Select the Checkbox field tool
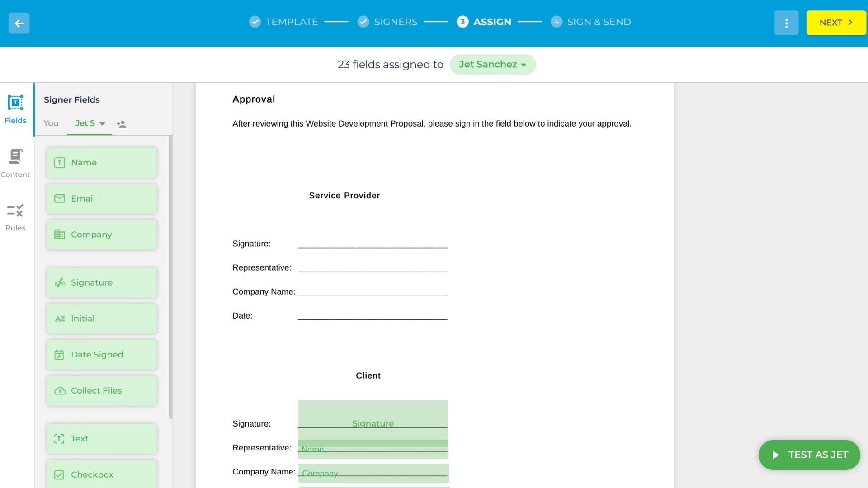 [102, 474]
